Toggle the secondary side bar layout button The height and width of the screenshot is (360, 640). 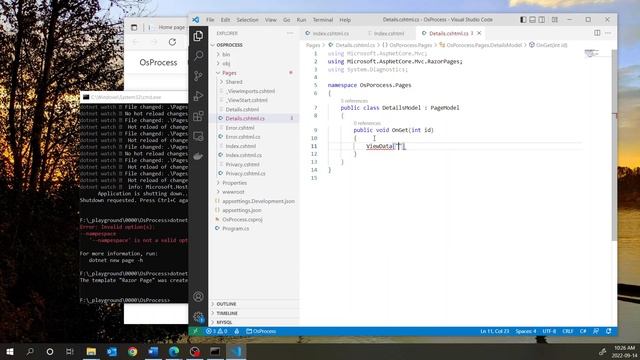[x=542, y=20]
